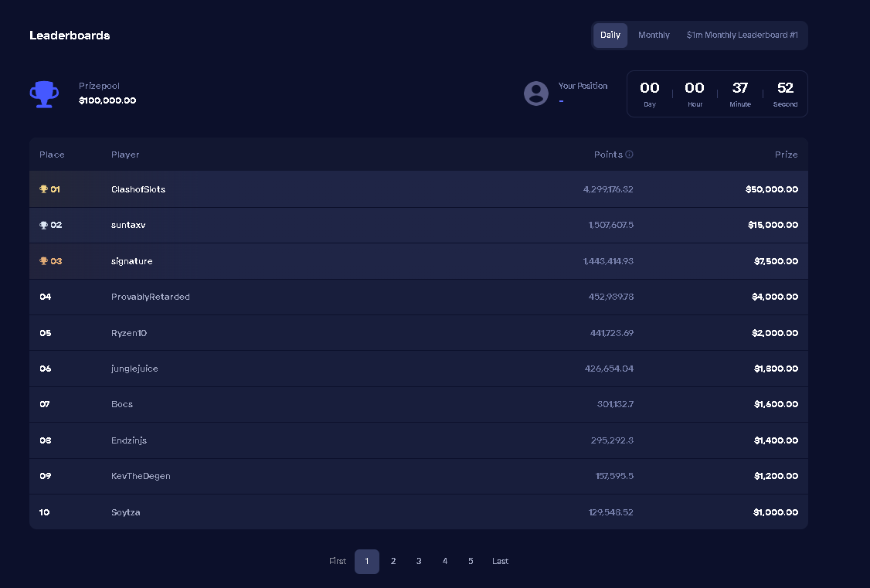Click the bronze trophy icon for place 03

43,260
